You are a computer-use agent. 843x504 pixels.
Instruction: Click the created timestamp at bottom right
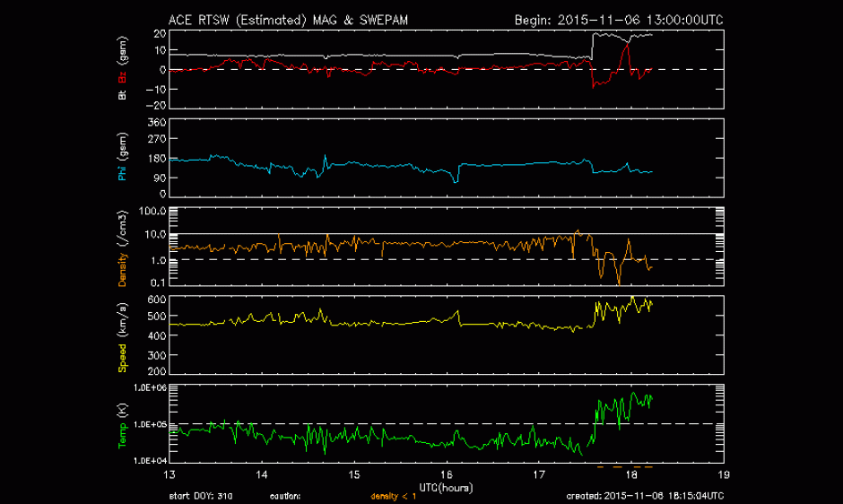point(645,495)
